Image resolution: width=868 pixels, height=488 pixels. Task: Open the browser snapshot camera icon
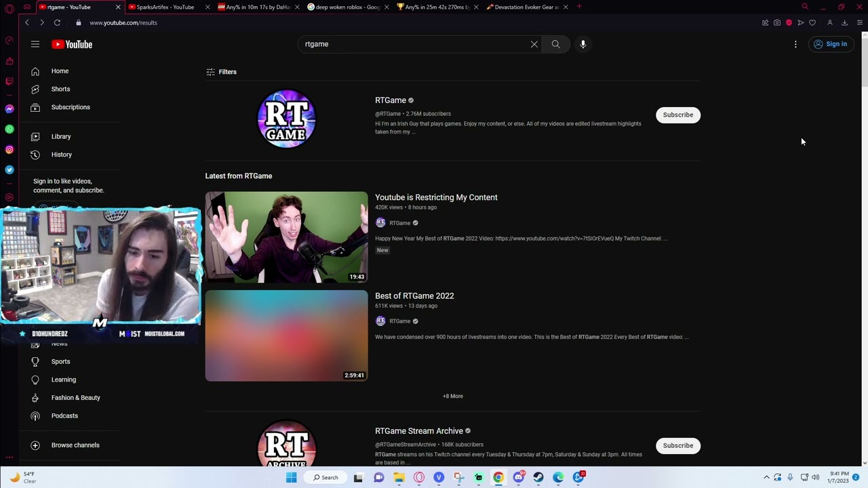(x=777, y=22)
